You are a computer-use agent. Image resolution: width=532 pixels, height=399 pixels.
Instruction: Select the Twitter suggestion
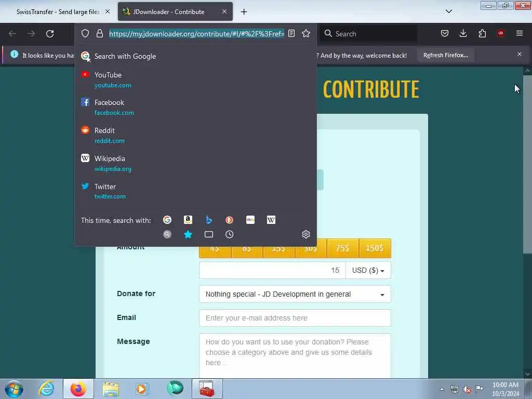click(x=195, y=191)
